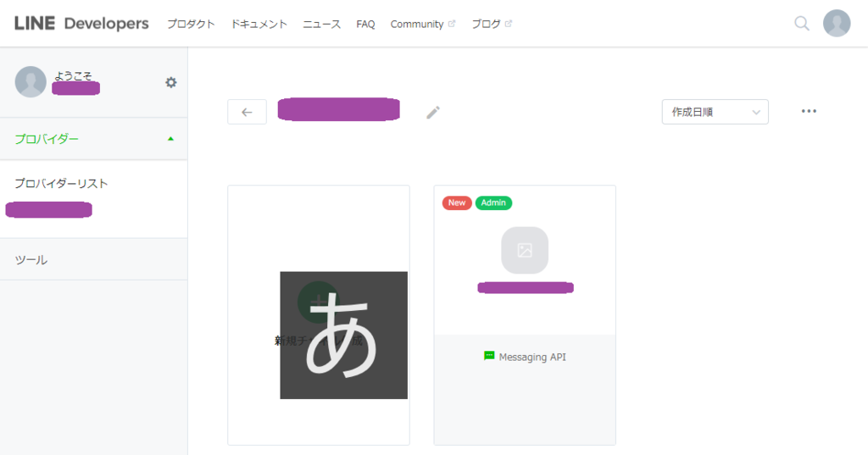Go back with the left arrow button
This screenshot has height=455, width=868.
tap(247, 112)
